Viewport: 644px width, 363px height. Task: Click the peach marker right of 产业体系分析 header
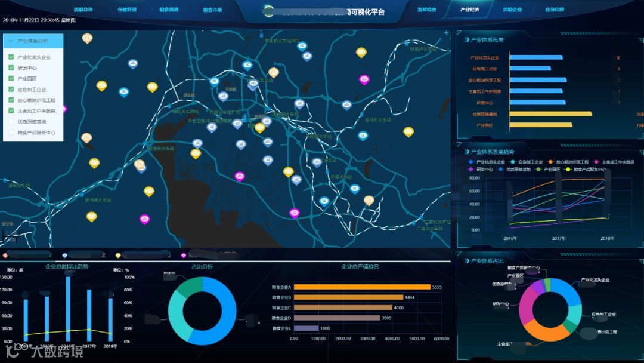[87, 38]
